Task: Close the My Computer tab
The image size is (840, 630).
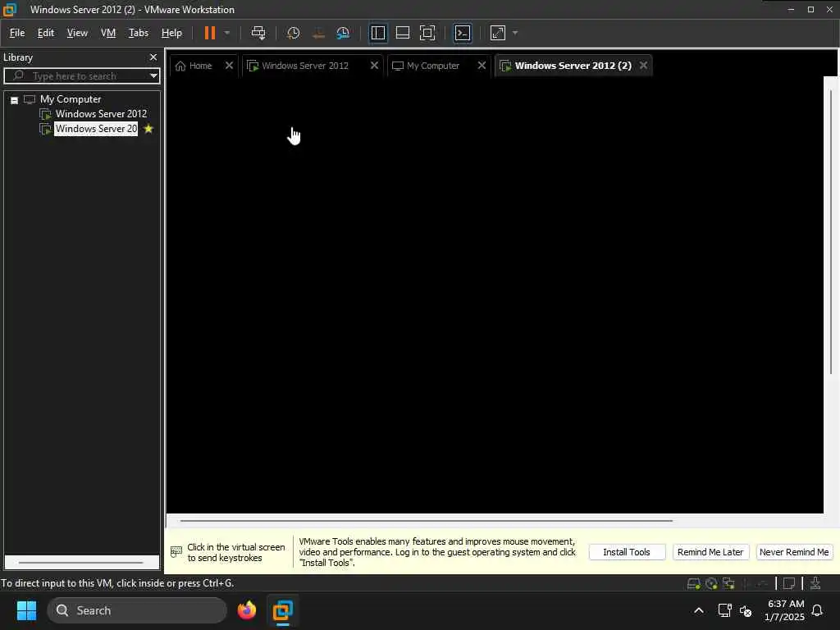Action: (x=482, y=66)
